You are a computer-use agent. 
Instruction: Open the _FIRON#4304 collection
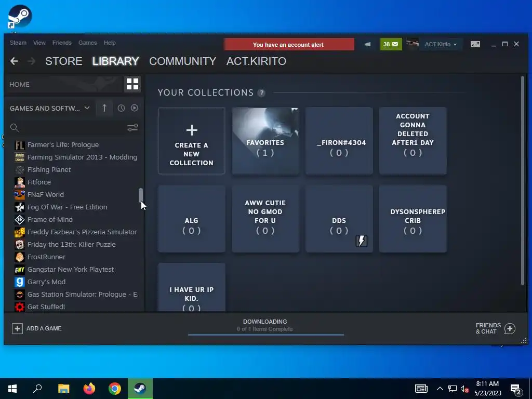point(339,141)
